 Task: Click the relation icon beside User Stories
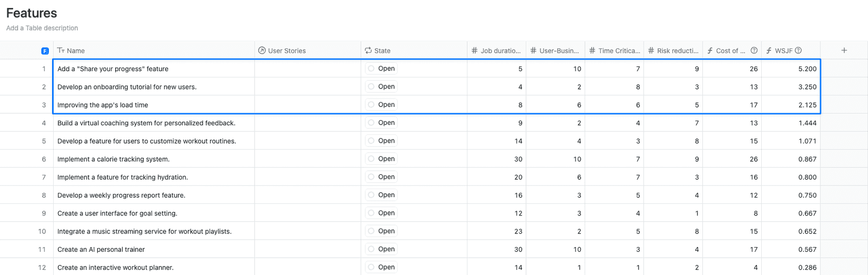click(262, 51)
